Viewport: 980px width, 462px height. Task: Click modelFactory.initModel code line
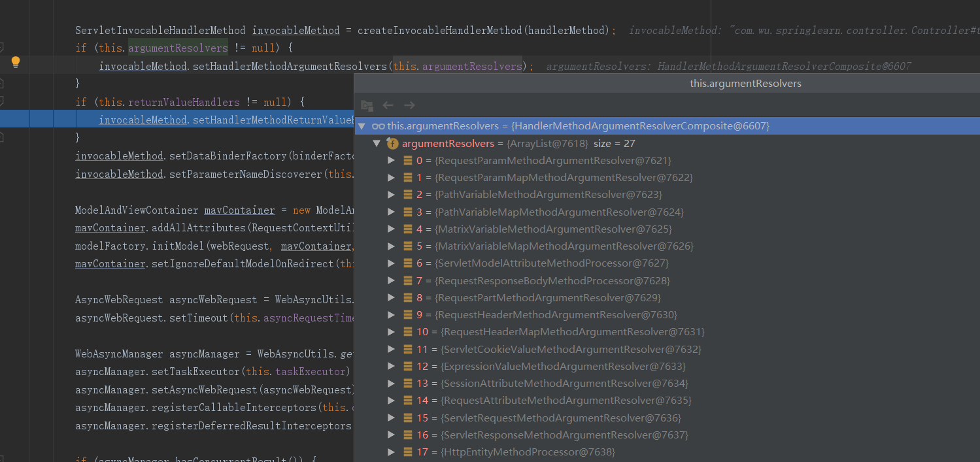pyautogui.click(x=214, y=246)
